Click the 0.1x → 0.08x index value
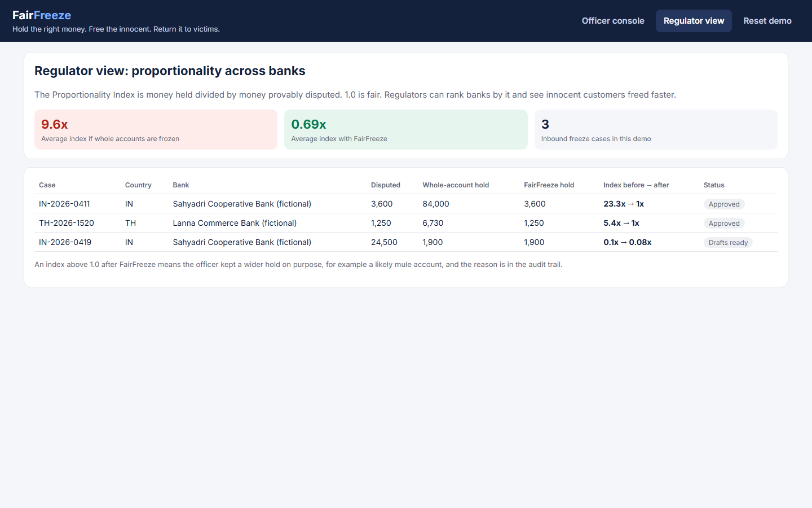Viewport: 812px width, 508px height. coord(628,242)
